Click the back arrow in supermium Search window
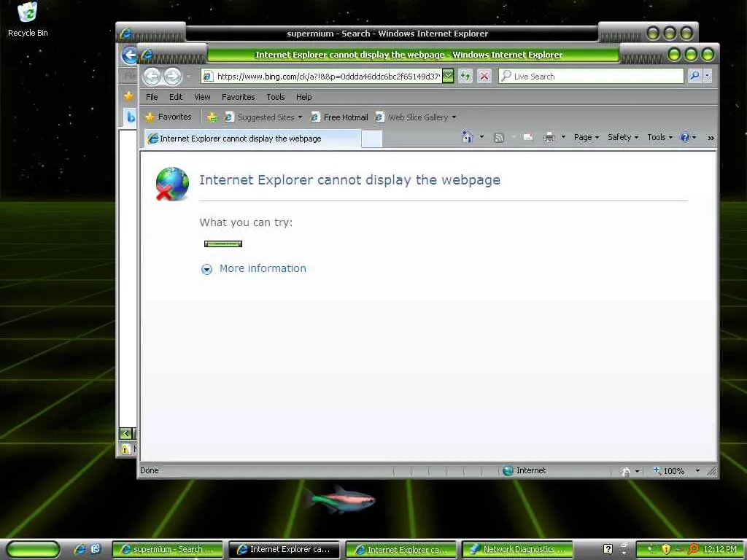Screen dimensions: 747x560 pyautogui.click(x=128, y=55)
